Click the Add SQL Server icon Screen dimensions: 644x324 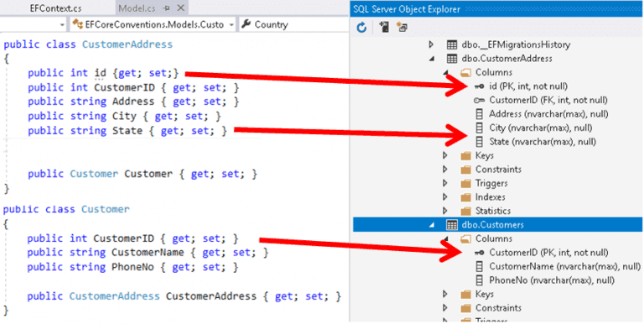384,27
